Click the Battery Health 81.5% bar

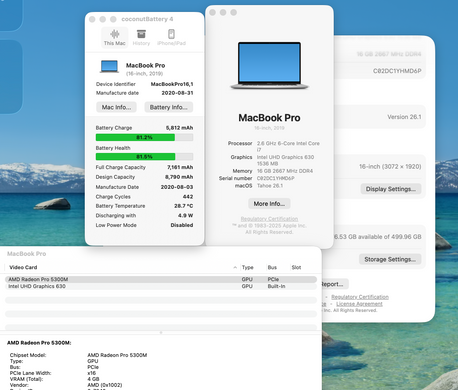(x=144, y=157)
